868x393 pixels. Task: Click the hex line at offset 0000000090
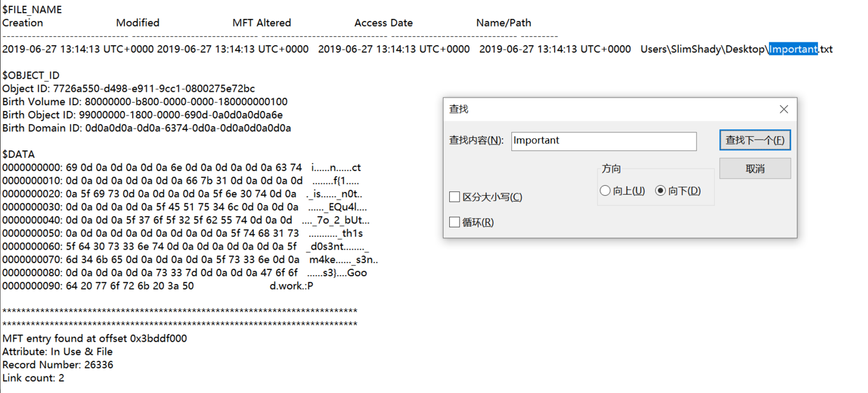tap(98, 286)
